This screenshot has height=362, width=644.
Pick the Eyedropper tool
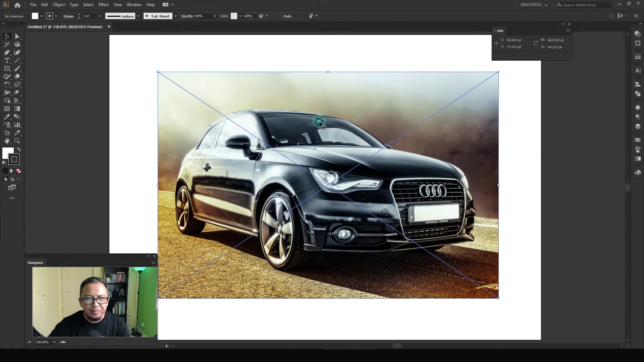pos(7,117)
